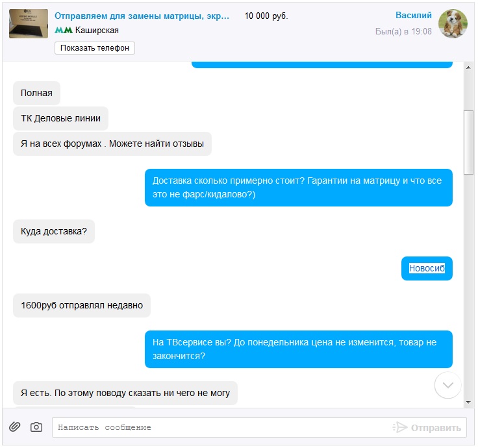Image resolution: width=478 pixels, height=448 pixels.
Task: Open the listing title Отправляем для замены матрицы
Action: pos(142,16)
